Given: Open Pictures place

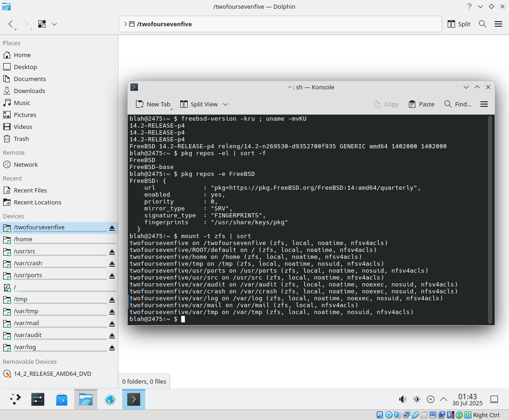Looking at the screenshot, I should [x=59, y=115].
